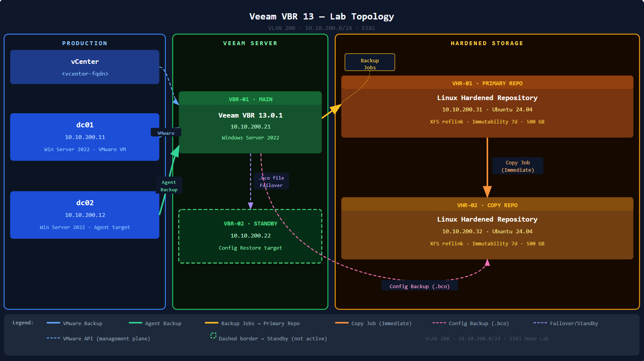Image resolution: width=644 pixels, height=361 pixels.
Task: Click legend 'Copy Job (Immediate)' entry
Action: click(x=373, y=323)
